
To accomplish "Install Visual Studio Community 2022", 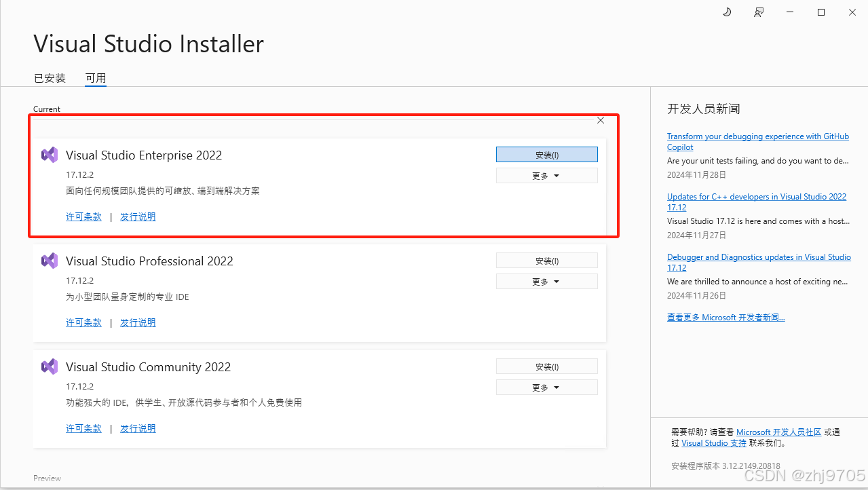I will pyautogui.click(x=547, y=366).
